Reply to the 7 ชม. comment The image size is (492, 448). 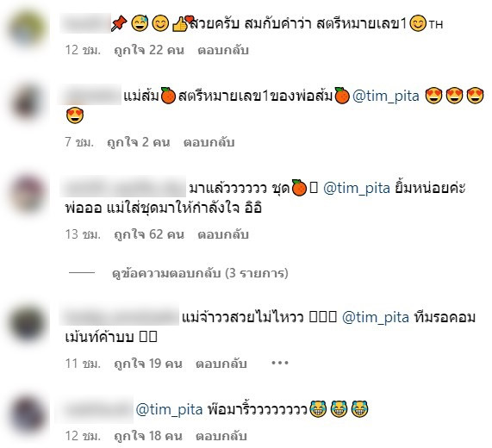click(x=209, y=142)
